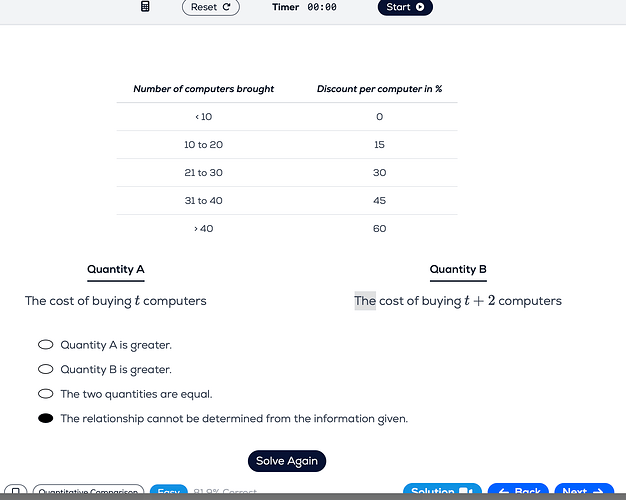Click 'Discount per computer in %' header
This screenshot has height=500, width=626.
(x=379, y=89)
